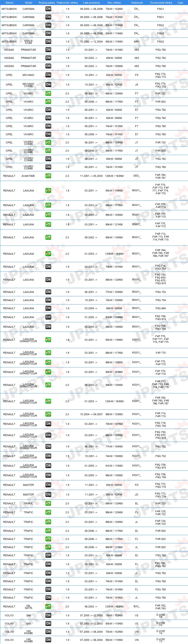Click ON icon in Volvo S40 75kW/102KM row

pyautogui.click(x=48, y=615)
